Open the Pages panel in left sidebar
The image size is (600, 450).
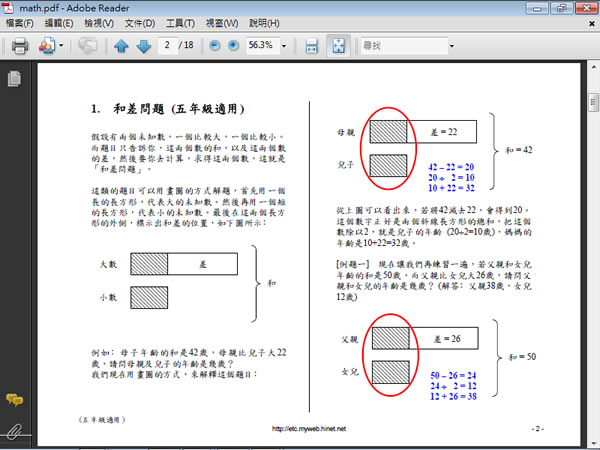pos(14,79)
